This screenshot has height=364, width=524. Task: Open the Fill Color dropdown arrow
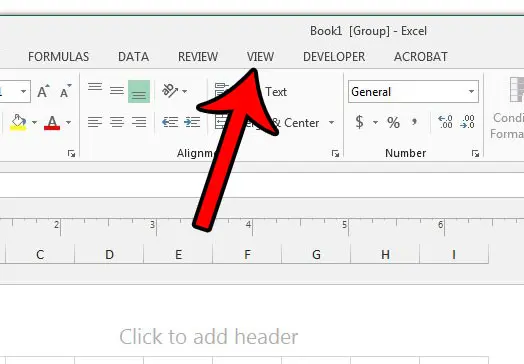(34, 122)
